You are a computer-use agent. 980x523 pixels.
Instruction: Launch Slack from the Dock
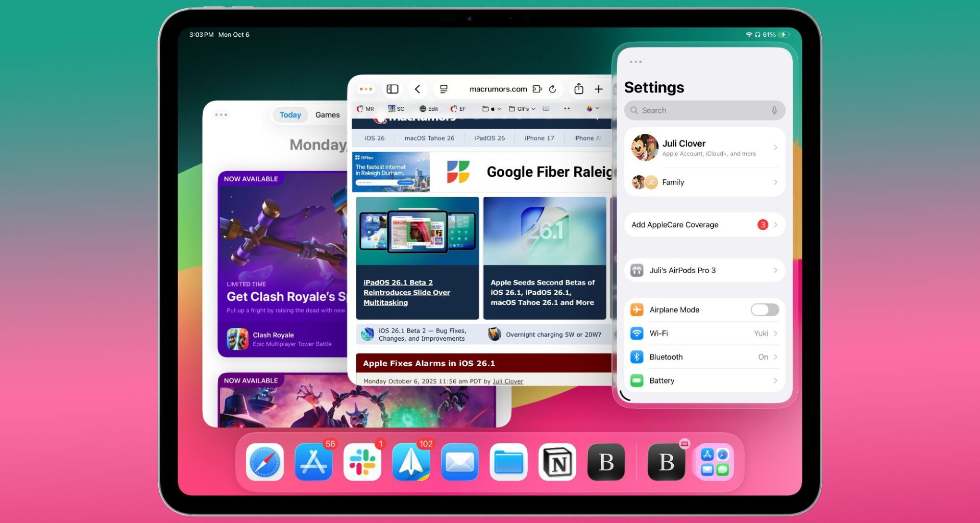362,462
